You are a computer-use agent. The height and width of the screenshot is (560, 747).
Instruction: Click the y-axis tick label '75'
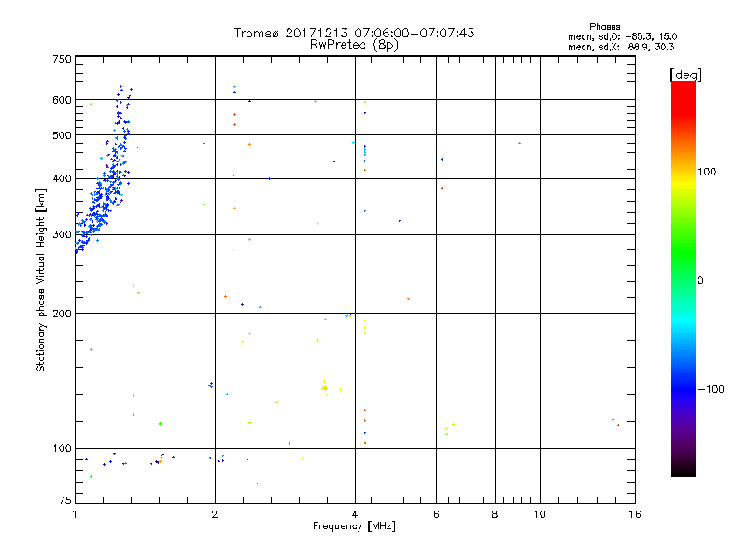click(65, 500)
